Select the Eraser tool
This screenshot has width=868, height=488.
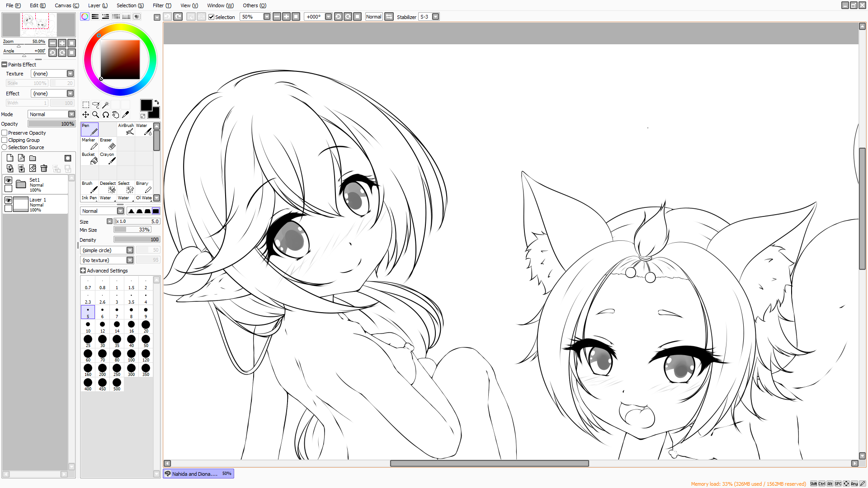108,144
